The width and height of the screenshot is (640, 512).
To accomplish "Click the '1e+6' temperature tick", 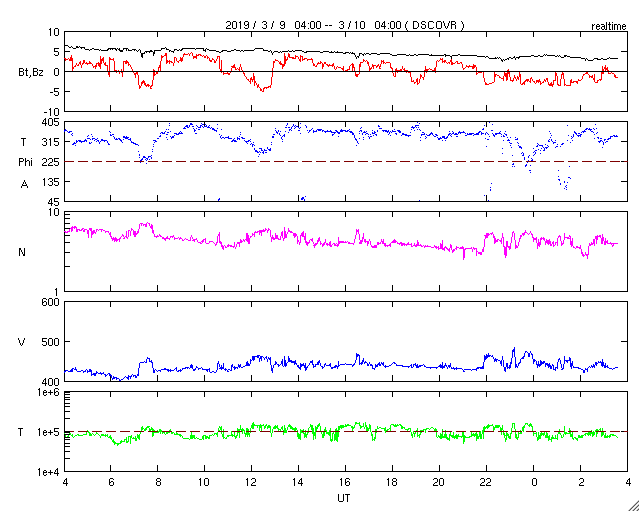I will pos(47,392).
